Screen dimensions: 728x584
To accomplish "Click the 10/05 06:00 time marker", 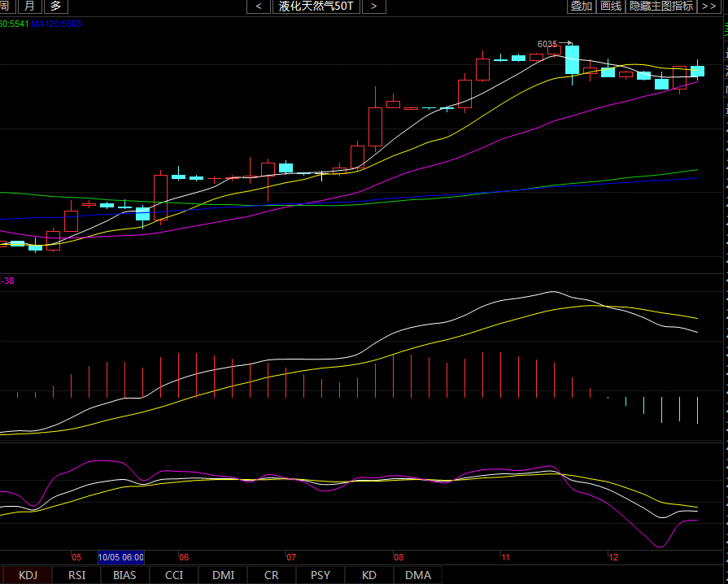I will coord(121,558).
